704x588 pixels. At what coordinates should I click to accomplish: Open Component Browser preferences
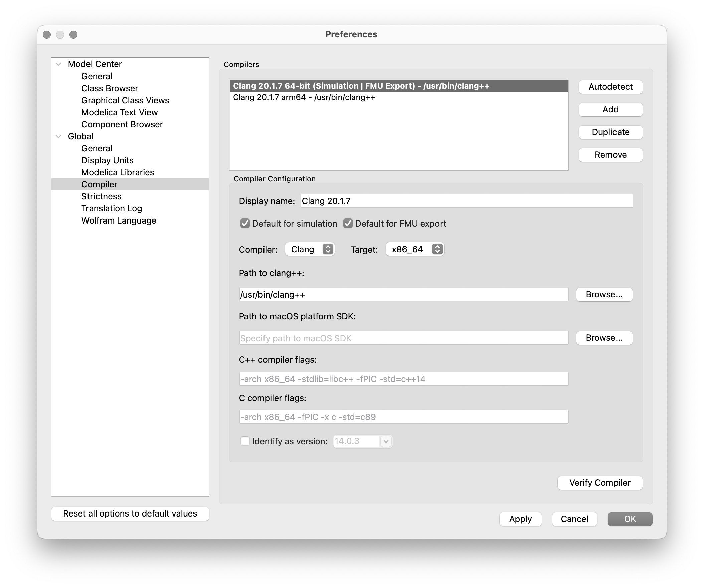122,124
